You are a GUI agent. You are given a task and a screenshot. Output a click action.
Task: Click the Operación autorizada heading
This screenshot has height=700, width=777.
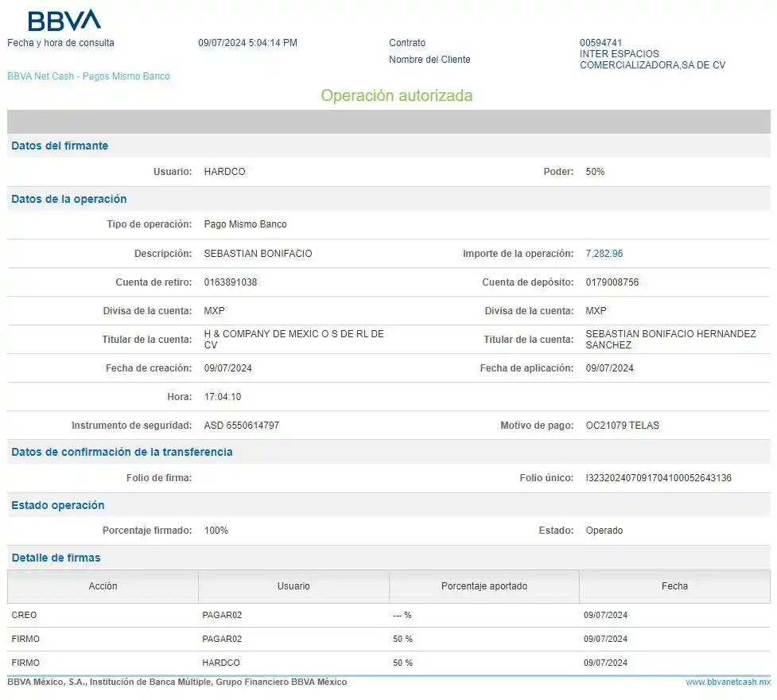coord(396,95)
